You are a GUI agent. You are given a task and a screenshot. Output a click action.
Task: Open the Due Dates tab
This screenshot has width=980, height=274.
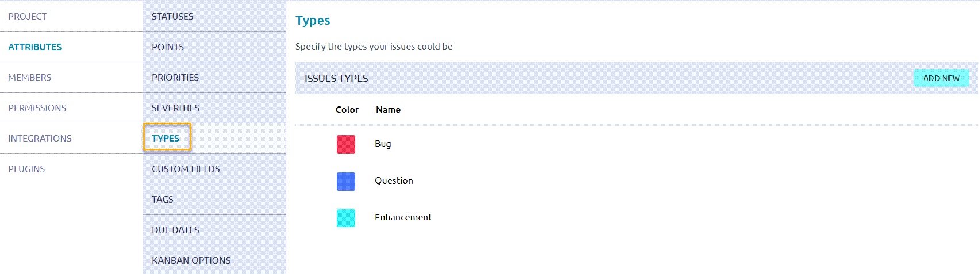(x=175, y=230)
